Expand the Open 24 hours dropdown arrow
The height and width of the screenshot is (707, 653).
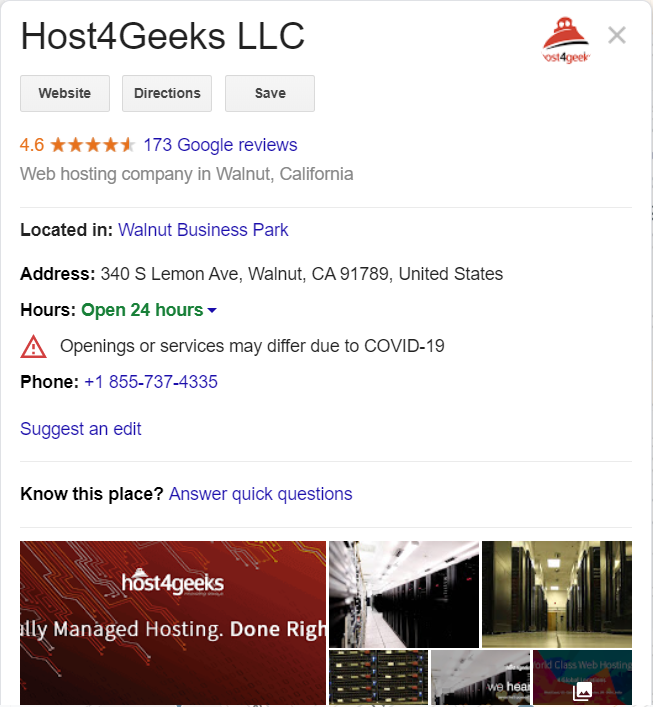point(212,310)
